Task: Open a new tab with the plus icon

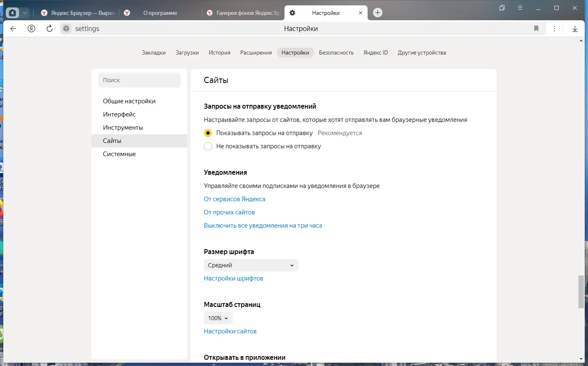Action: pyautogui.click(x=378, y=13)
